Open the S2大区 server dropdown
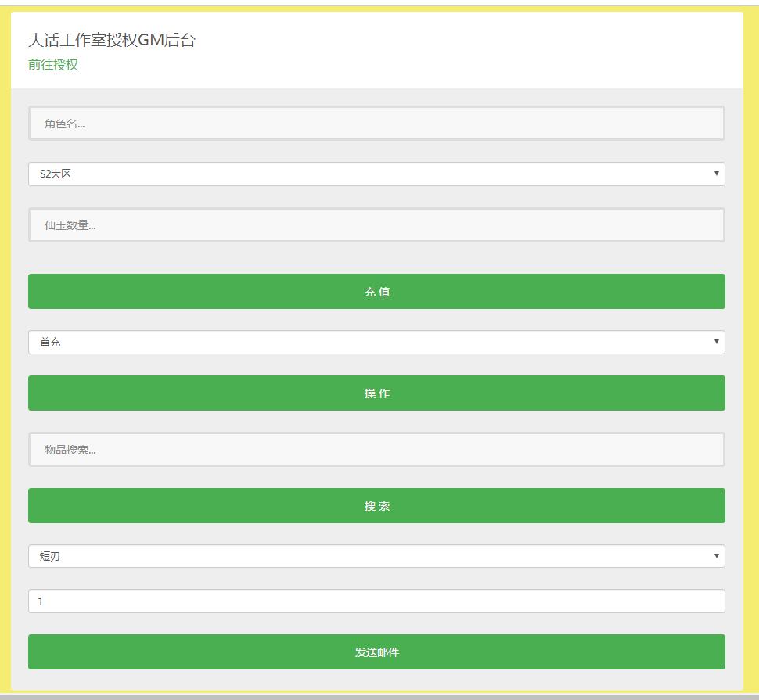 376,174
